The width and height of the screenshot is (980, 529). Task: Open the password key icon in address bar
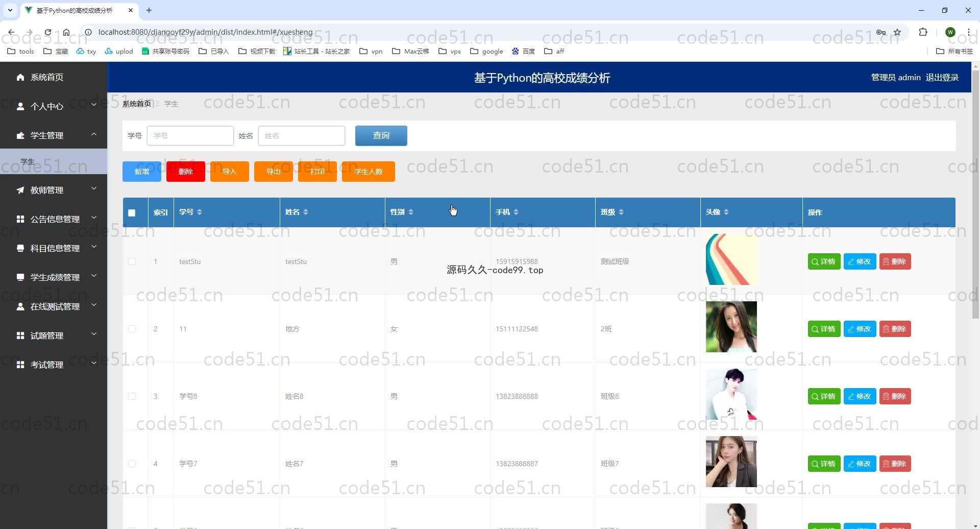pyautogui.click(x=881, y=32)
